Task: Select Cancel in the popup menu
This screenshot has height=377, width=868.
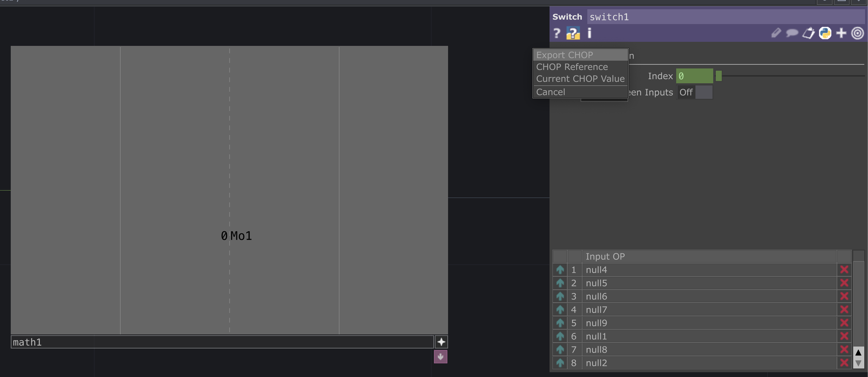Action: [580, 92]
